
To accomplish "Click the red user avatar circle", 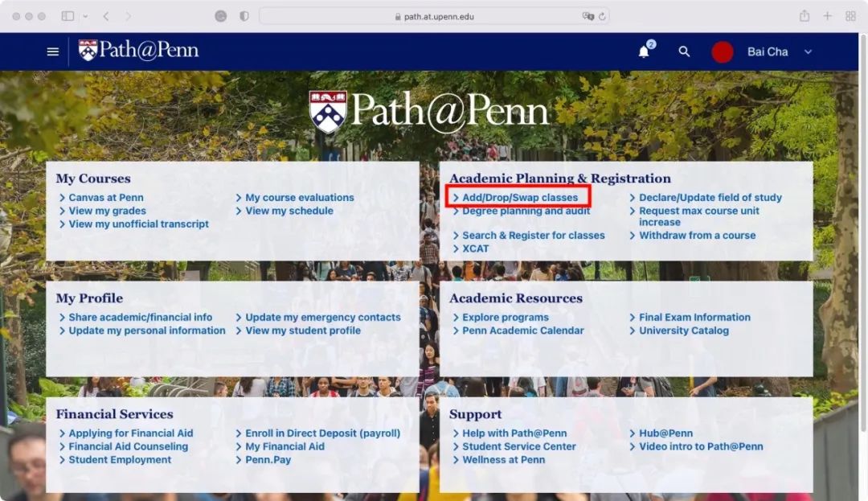I will click(x=723, y=52).
